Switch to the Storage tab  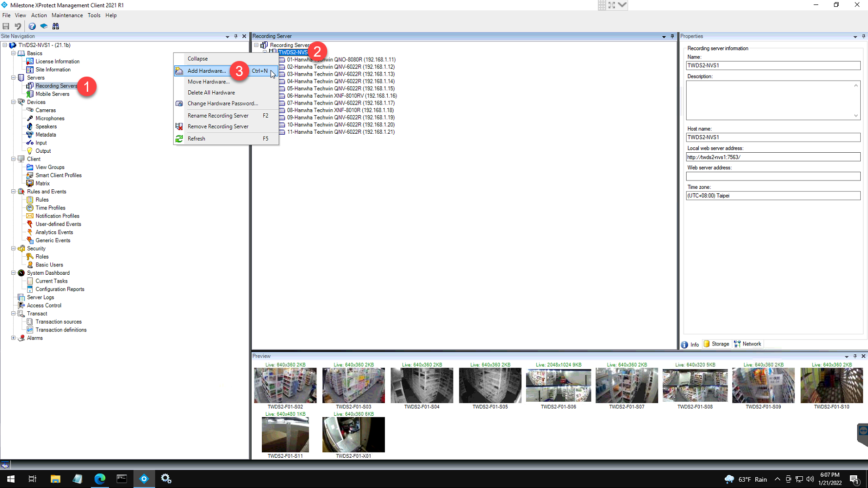coord(716,344)
